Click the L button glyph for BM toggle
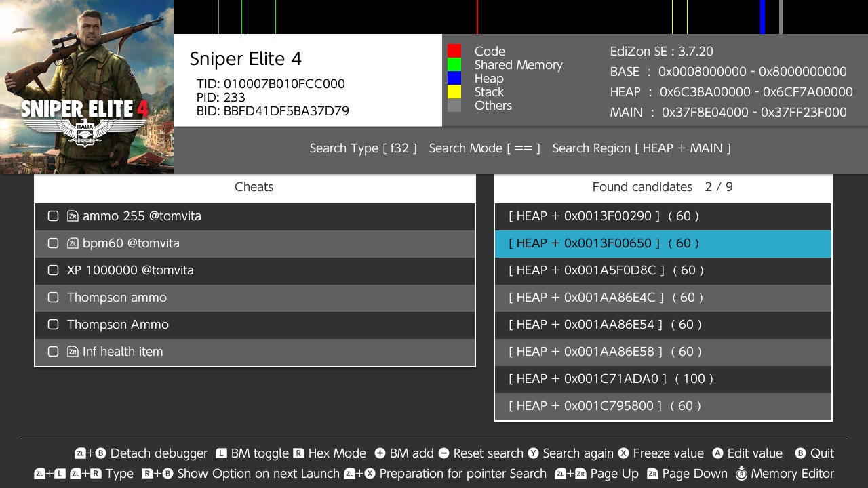Screen dimensions: 868x488 point(221,453)
